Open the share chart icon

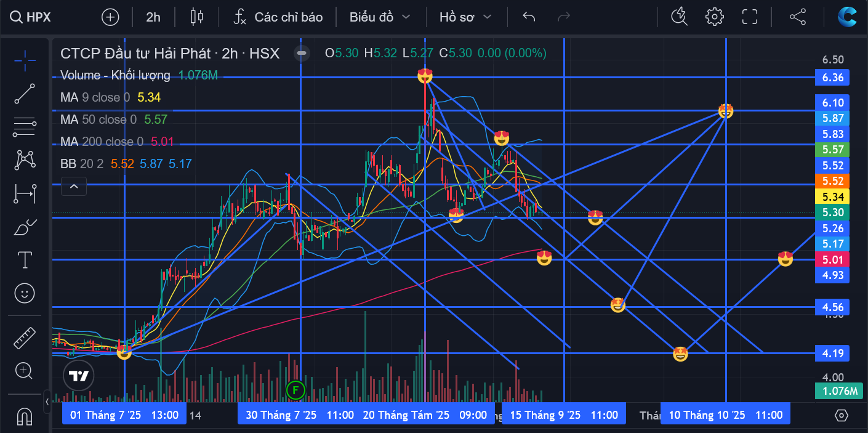click(x=798, y=17)
